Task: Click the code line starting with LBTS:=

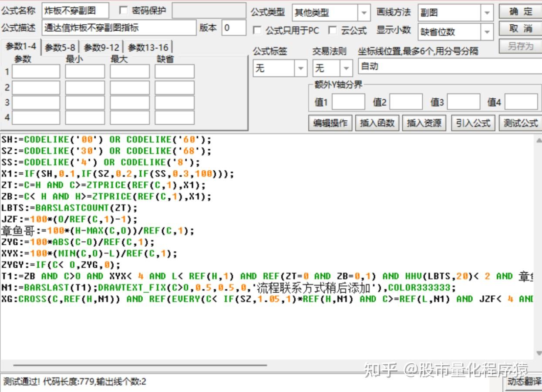Action: click(69, 208)
